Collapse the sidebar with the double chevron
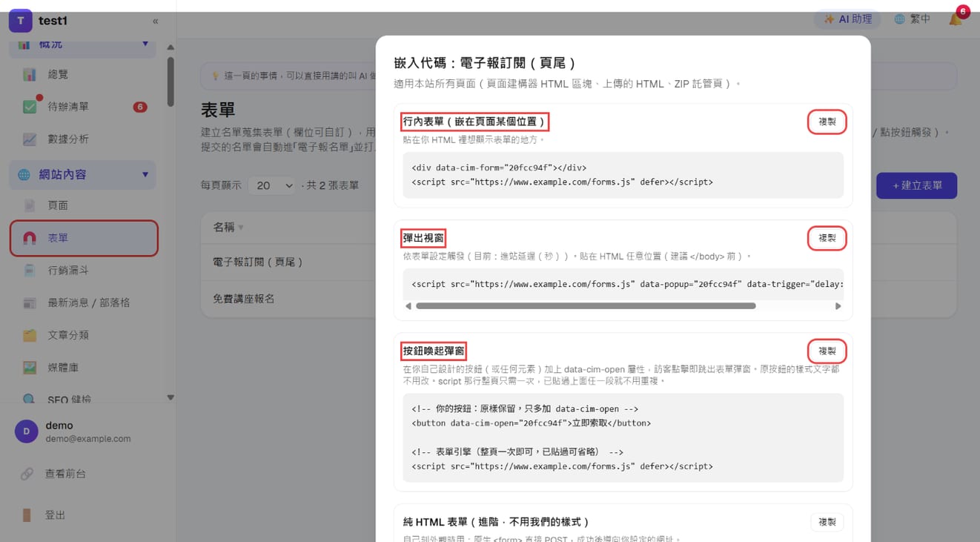This screenshot has height=542, width=980. pyautogui.click(x=155, y=22)
